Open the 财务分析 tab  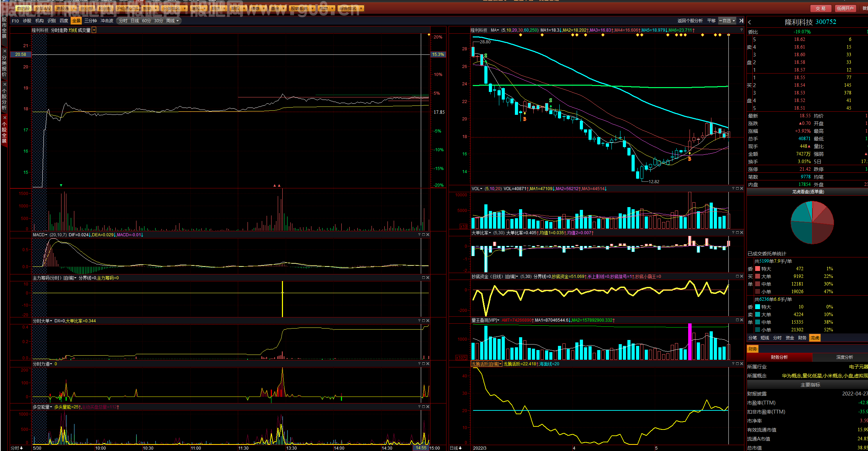click(x=779, y=357)
